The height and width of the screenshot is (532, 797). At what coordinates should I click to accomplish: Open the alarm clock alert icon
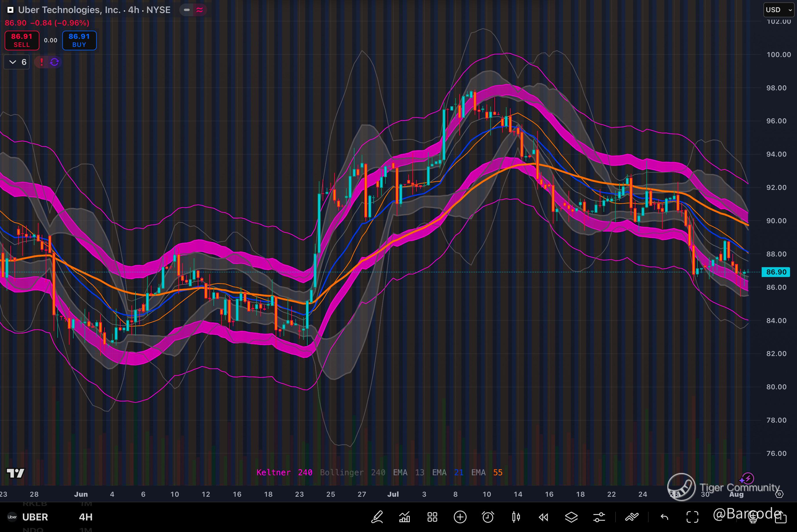[488, 517]
